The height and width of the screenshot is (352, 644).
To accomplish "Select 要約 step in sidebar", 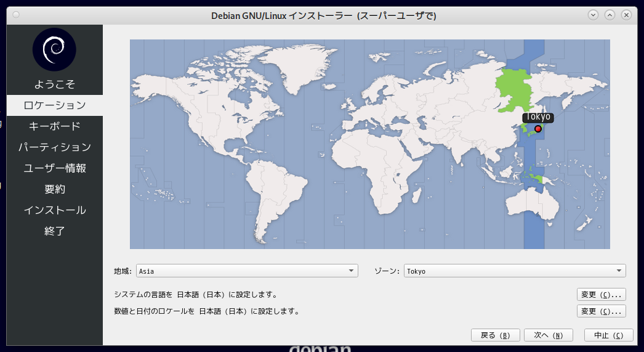I will (x=55, y=189).
